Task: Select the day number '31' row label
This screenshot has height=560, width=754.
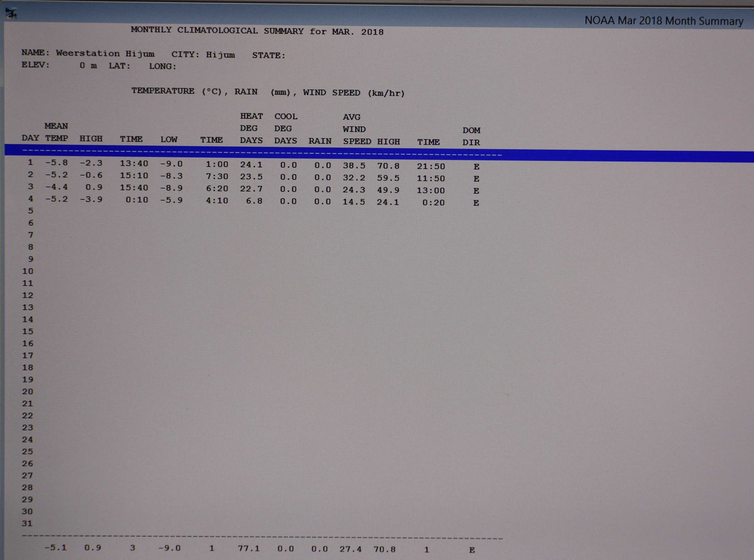Action: (27, 524)
